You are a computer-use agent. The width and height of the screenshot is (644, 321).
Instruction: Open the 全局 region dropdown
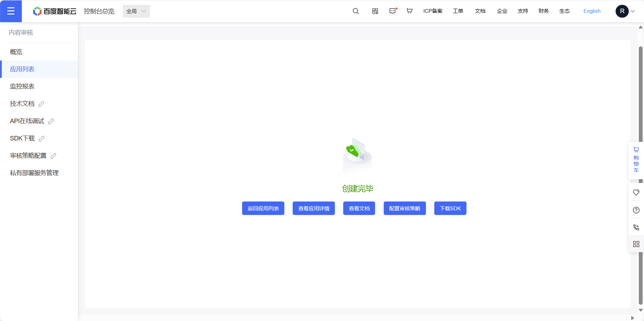tap(136, 11)
